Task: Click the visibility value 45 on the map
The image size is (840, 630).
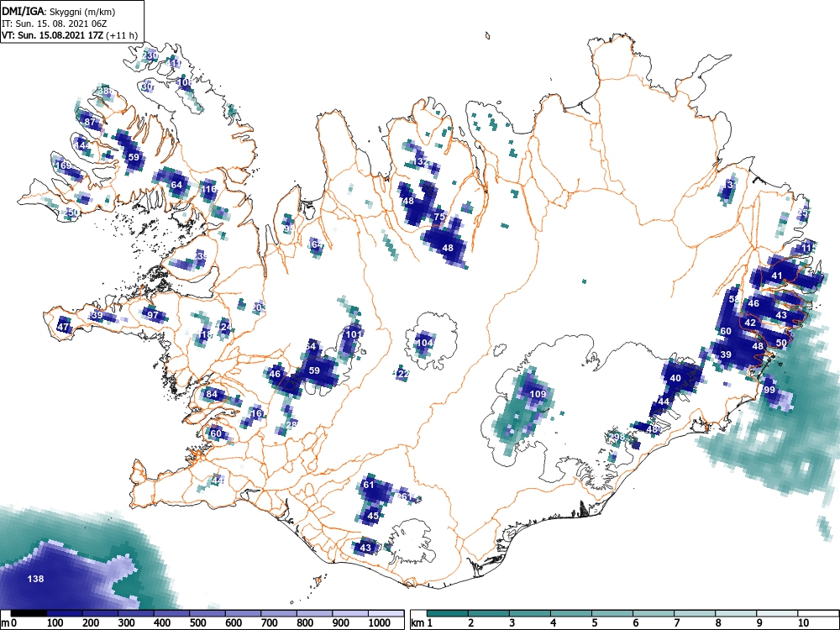Action: click(373, 516)
